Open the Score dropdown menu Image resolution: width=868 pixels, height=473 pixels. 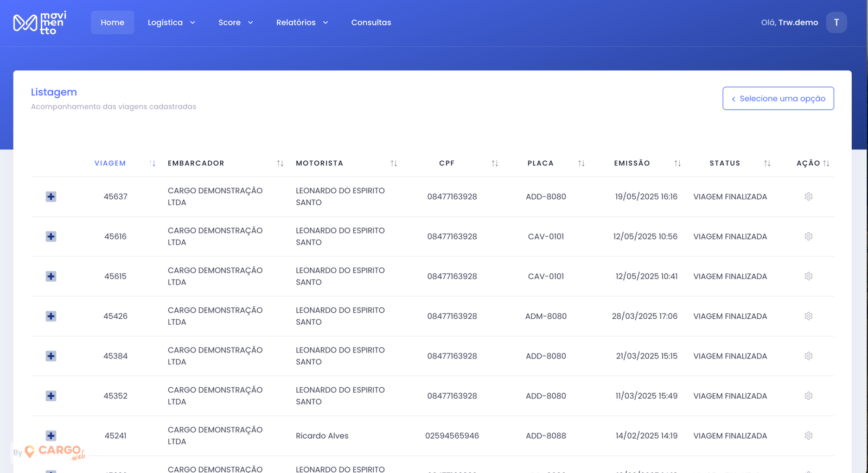pyautogui.click(x=235, y=22)
